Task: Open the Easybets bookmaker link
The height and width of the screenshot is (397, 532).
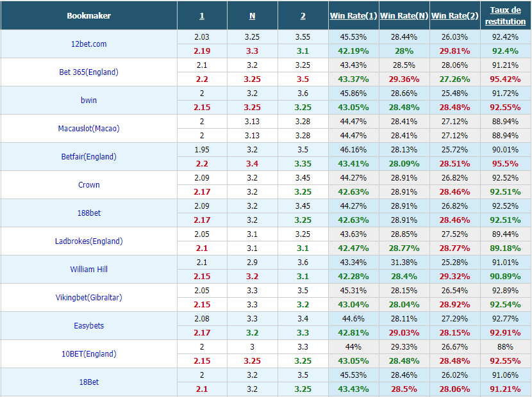Action: [x=89, y=325]
